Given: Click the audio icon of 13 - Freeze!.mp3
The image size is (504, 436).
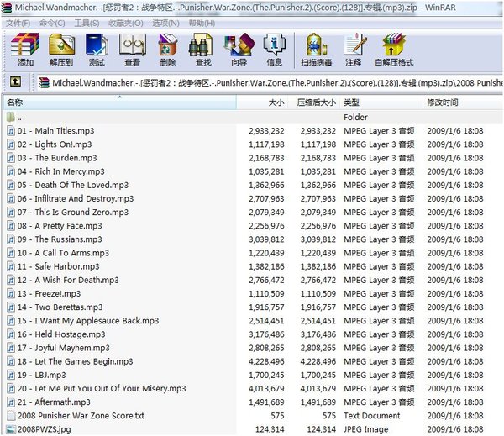Looking at the screenshot, I should coord(11,293).
